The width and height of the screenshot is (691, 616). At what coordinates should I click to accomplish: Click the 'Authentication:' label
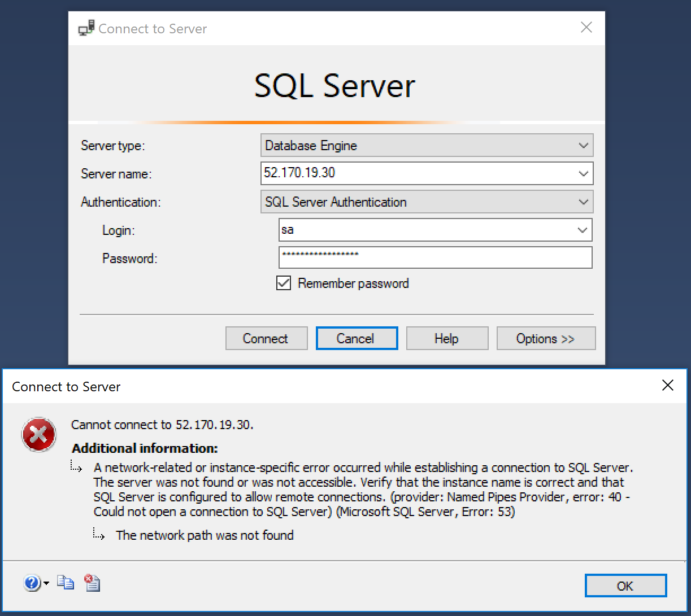pyautogui.click(x=121, y=202)
